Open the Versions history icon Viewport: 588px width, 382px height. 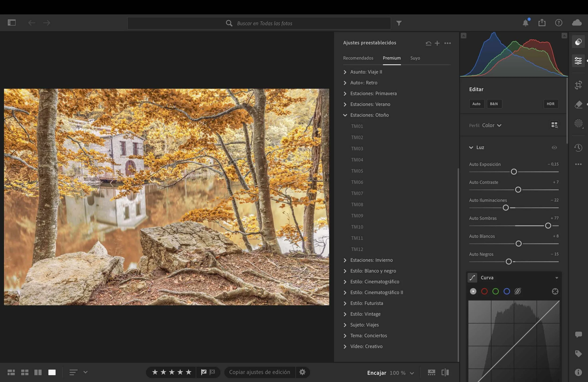pos(578,148)
